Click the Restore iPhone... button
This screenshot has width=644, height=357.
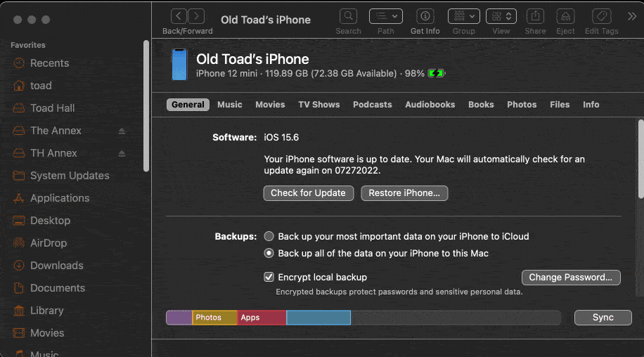pos(404,193)
